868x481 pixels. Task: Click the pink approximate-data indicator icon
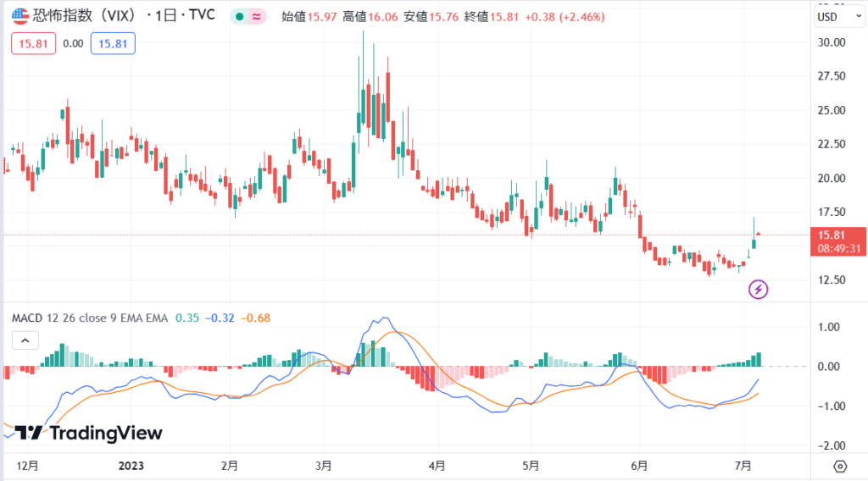[x=256, y=17]
